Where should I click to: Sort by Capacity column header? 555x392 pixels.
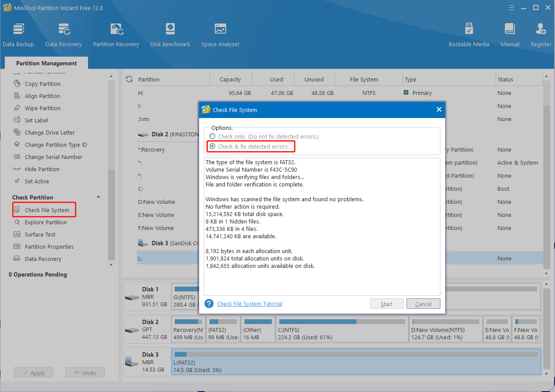[230, 79]
